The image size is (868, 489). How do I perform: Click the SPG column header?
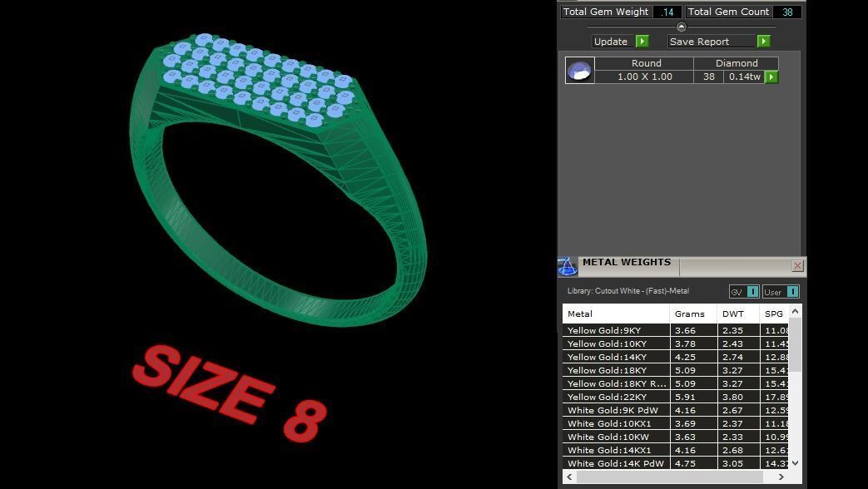pyautogui.click(x=774, y=314)
